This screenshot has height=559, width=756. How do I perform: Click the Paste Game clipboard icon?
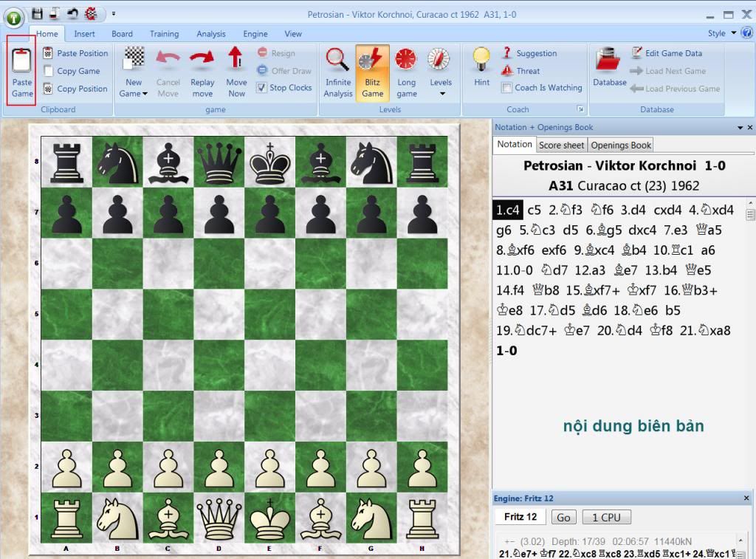(21, 71)
